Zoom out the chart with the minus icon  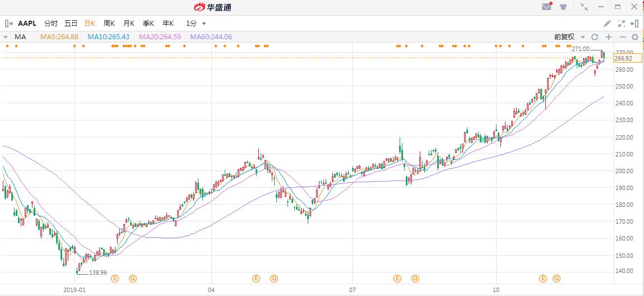point(622,37)
